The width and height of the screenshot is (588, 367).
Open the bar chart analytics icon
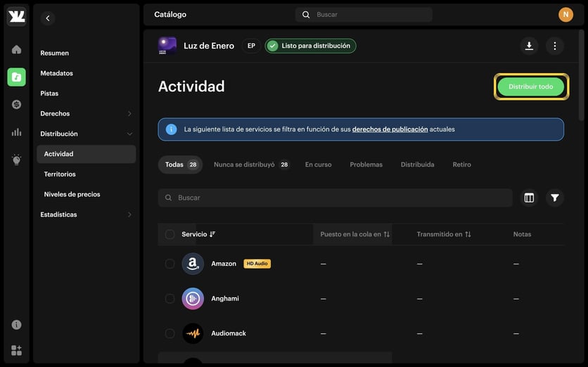[x=16, y=132]
